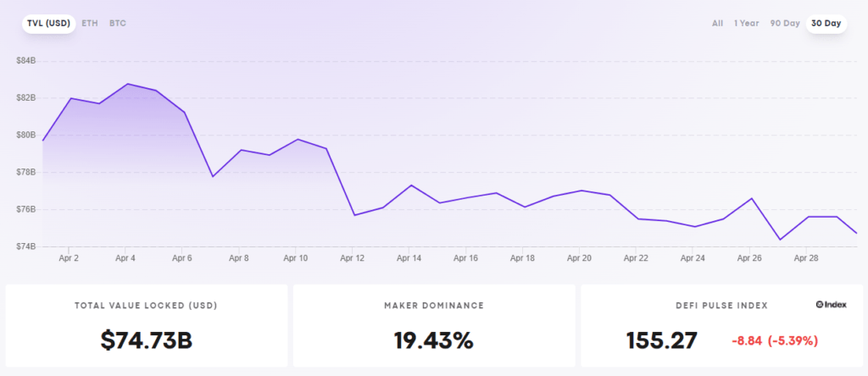Image resolution: width=868 pixels, height=376 pixels.
Task: Open the DeFi Pulse Index 155.27 value
Action: click(662, 340)
